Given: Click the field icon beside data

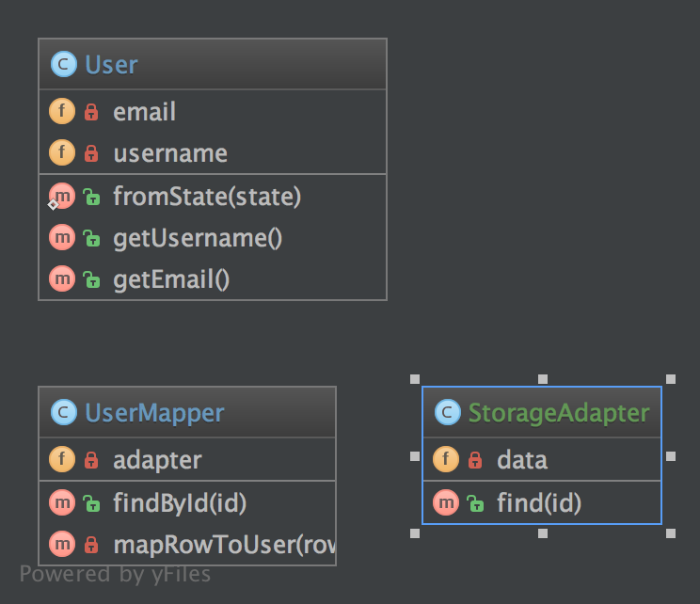Looking at the screenshot, I should tap(446, 460).
